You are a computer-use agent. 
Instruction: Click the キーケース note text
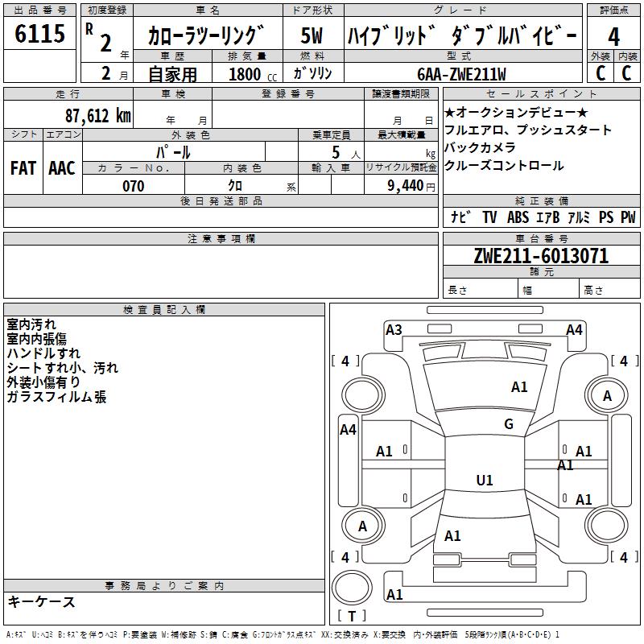41,602
